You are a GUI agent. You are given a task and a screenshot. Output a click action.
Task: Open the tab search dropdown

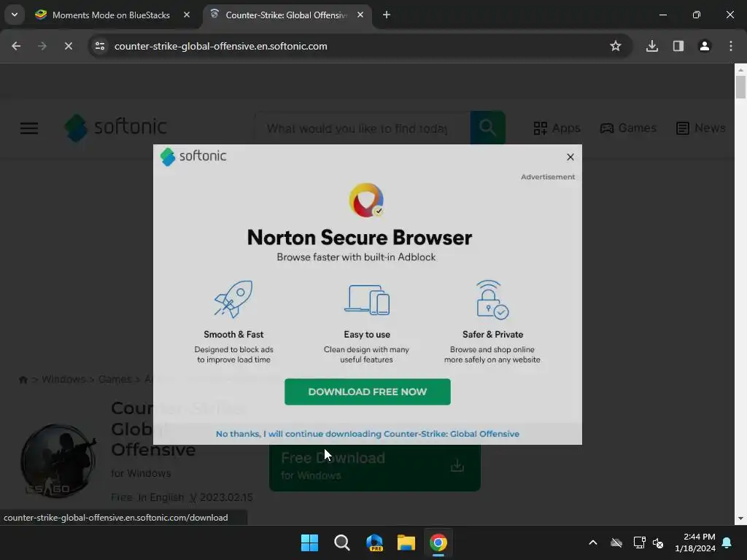coord(15,15)
